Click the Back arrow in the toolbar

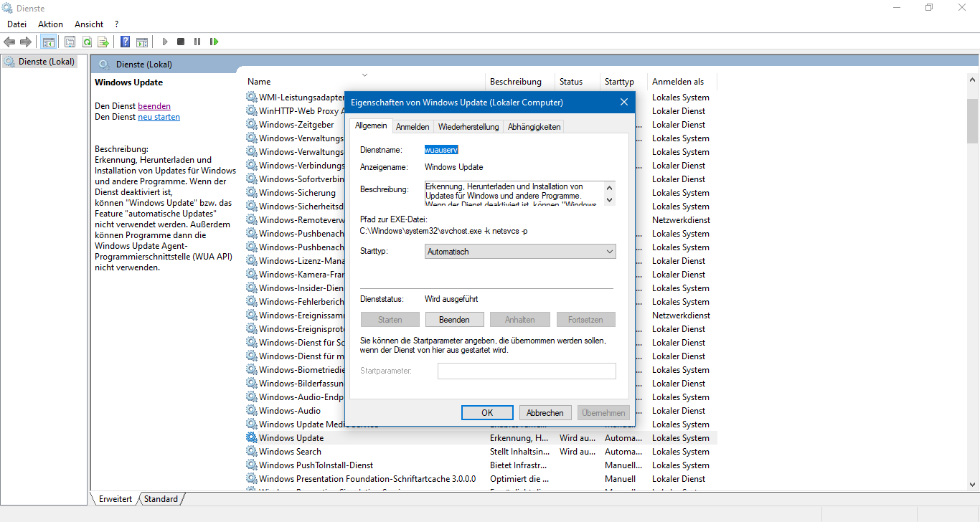[x=9, y=42]
